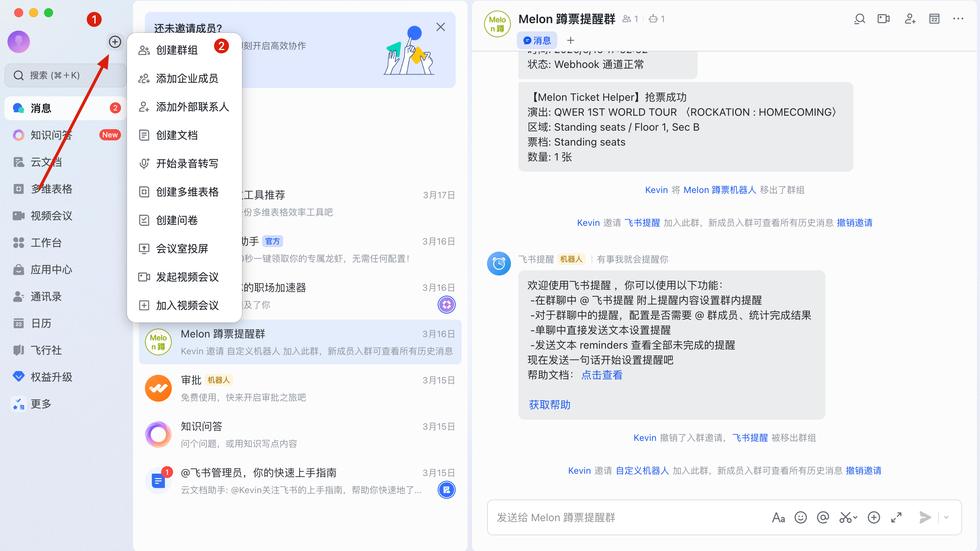Image resolution: width=980 pixels, height=551 pixels.
Task: Select 发起视频会议 from the menu
Action: click(x=184, y=277)
